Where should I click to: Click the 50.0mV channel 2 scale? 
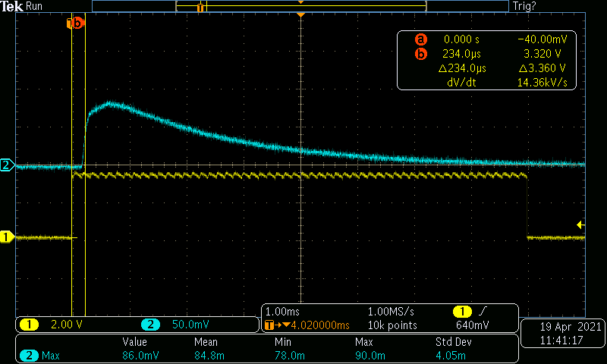tap(190, 324)
